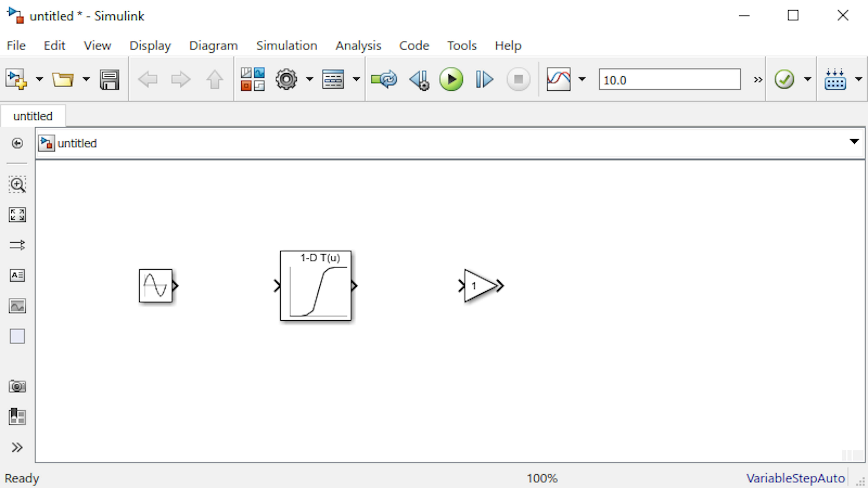This screenshot has width=868, height=488.
Task: Expand the Model Explorer dropdown arrow
Action: tap(356, 80)
